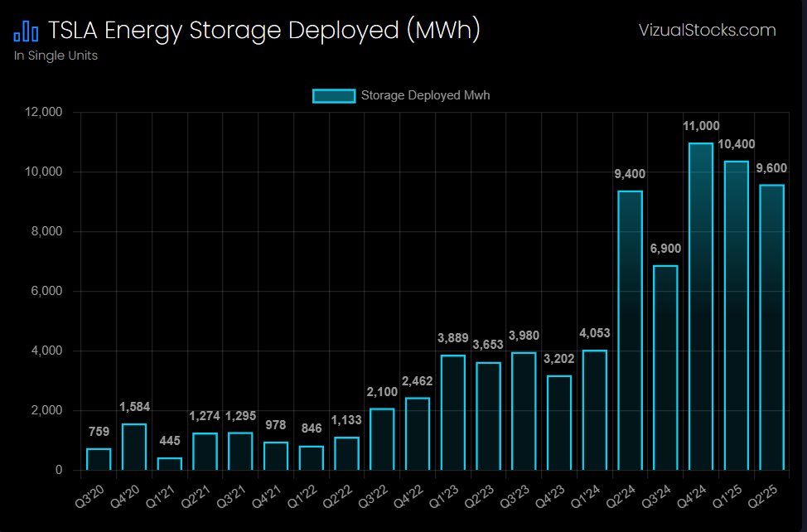Click the blue bar-chart icon beside the title
Viewport: 807px width, 532px height.
[26, 31]
